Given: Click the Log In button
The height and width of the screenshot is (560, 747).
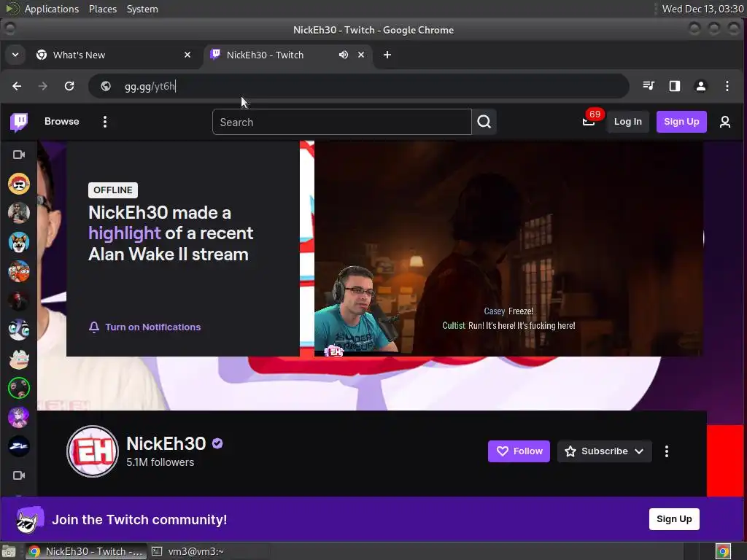Looking at the screenshot, I should tap(627, 122).
